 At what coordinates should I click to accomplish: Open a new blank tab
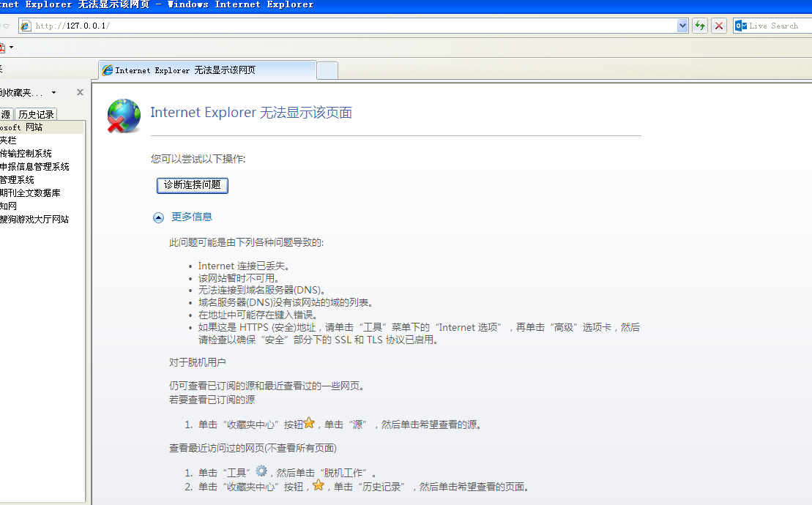pos(327,70)
